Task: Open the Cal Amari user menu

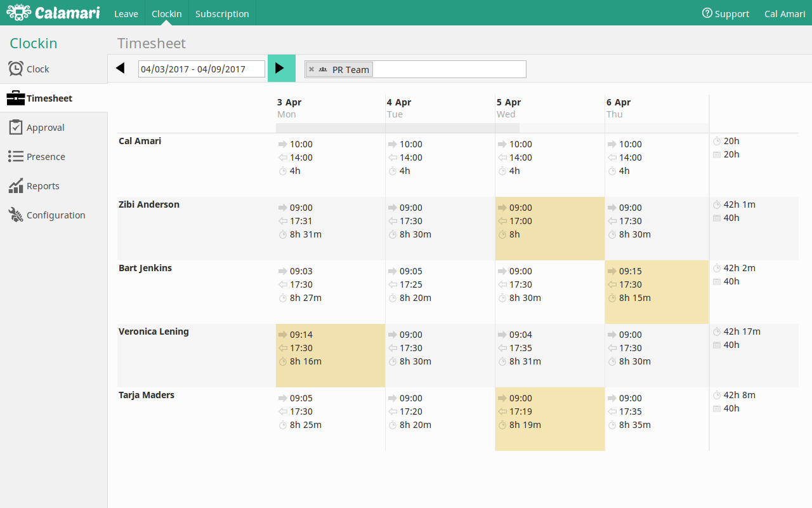Action: 785,13
